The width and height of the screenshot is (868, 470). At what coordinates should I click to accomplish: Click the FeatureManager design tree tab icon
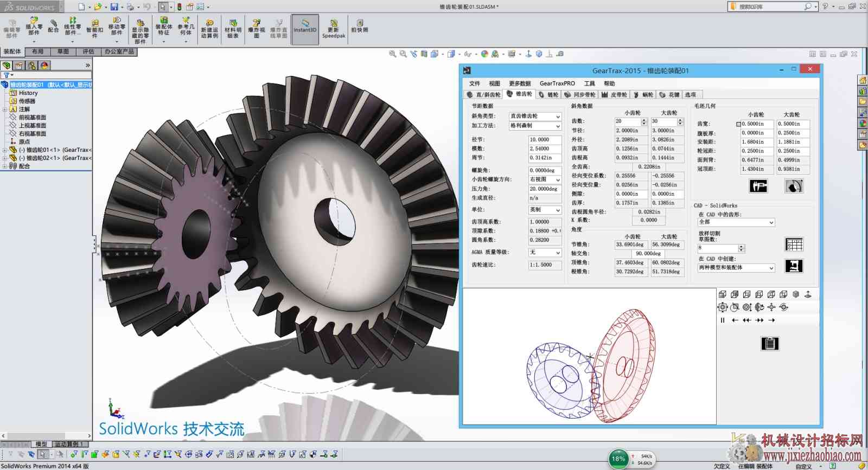coord(7,66)
